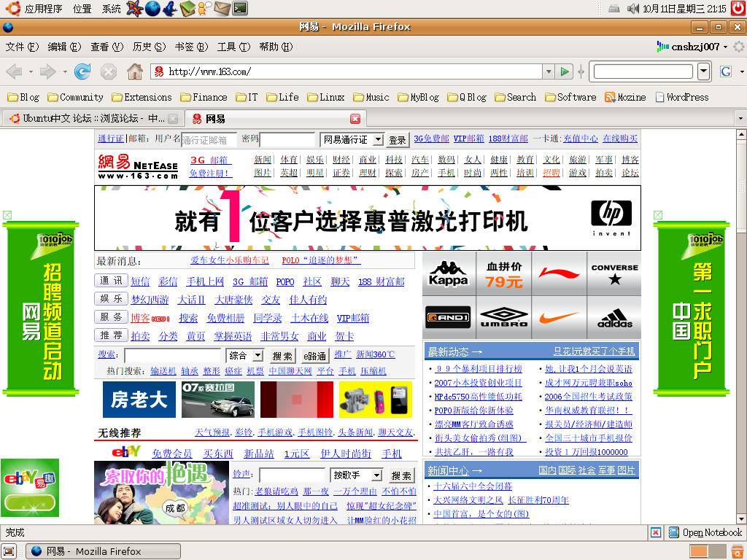Screen dimensions: 747x560
Task: Click the 搜索 button in the ringtone search
Action: coord(401,475)
